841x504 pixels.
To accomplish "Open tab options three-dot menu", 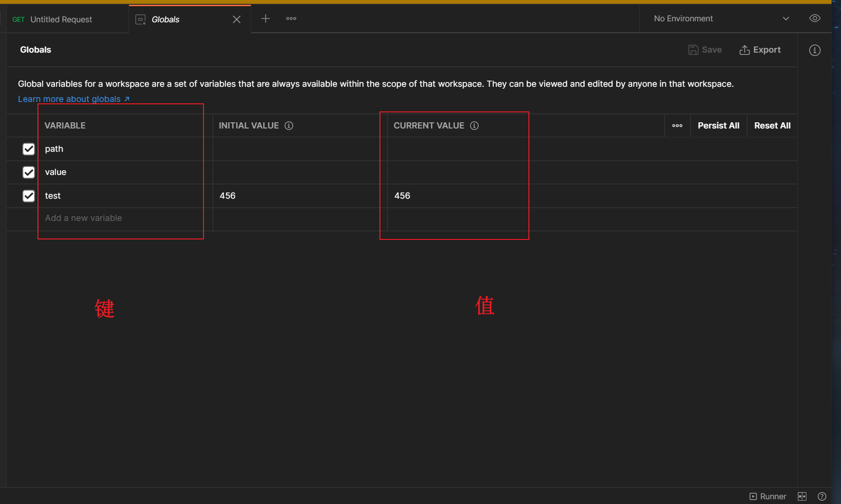I will [291, 18].
